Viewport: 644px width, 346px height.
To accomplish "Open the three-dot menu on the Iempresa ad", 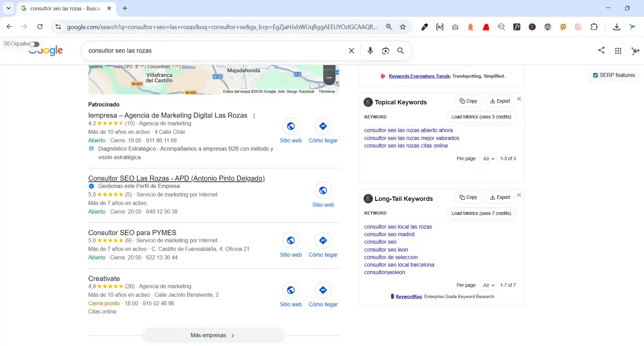I will pyautogui.click(x=254, y=116).
